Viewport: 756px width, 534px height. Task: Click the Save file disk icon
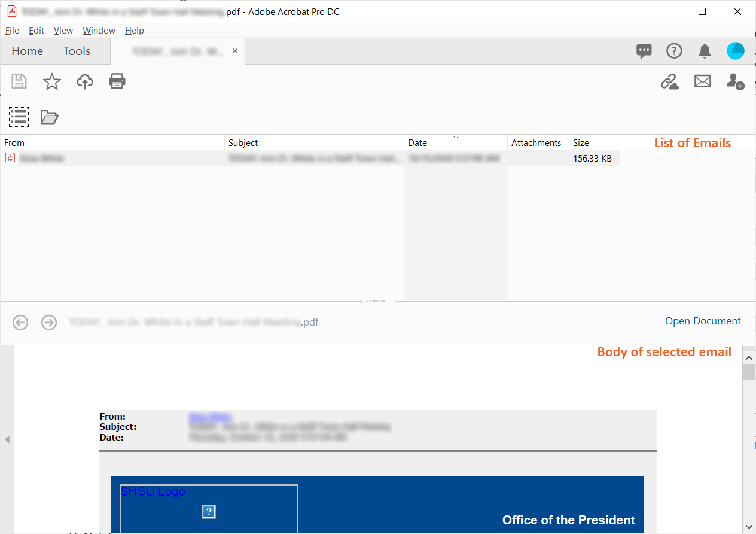click(19, 81)
